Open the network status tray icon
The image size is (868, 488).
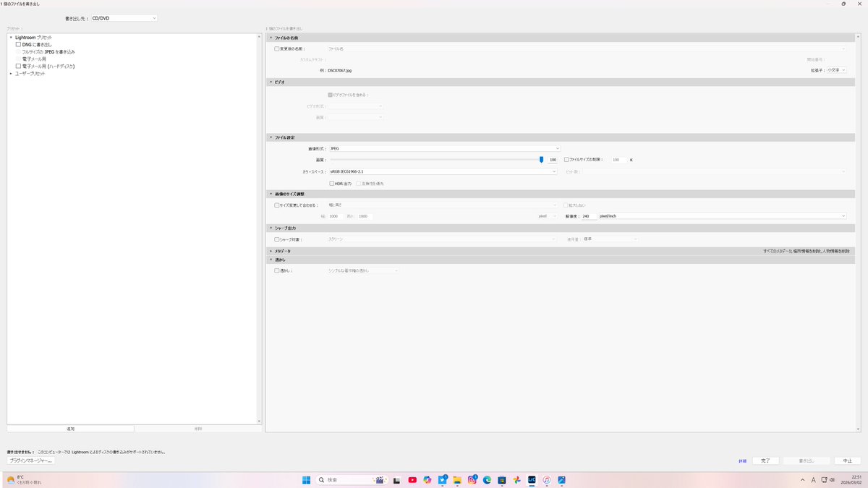click(824, 479)
